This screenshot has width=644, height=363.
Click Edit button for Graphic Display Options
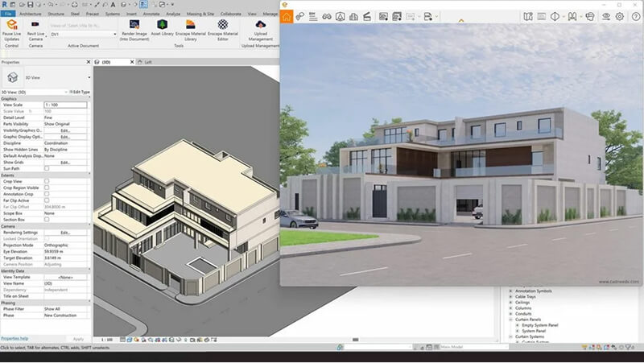click(x=65, y=137)
